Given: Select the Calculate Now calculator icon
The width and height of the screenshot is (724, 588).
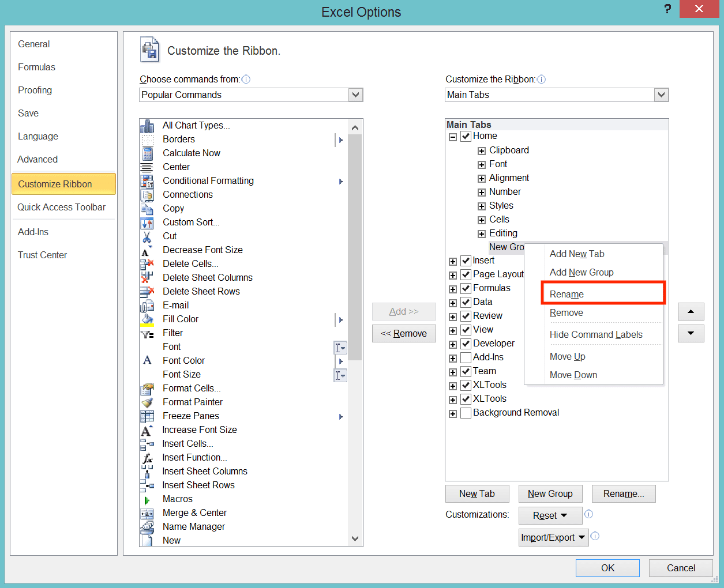Looking at the screenshot, I should pyautogui.click(x=147, y=153).
